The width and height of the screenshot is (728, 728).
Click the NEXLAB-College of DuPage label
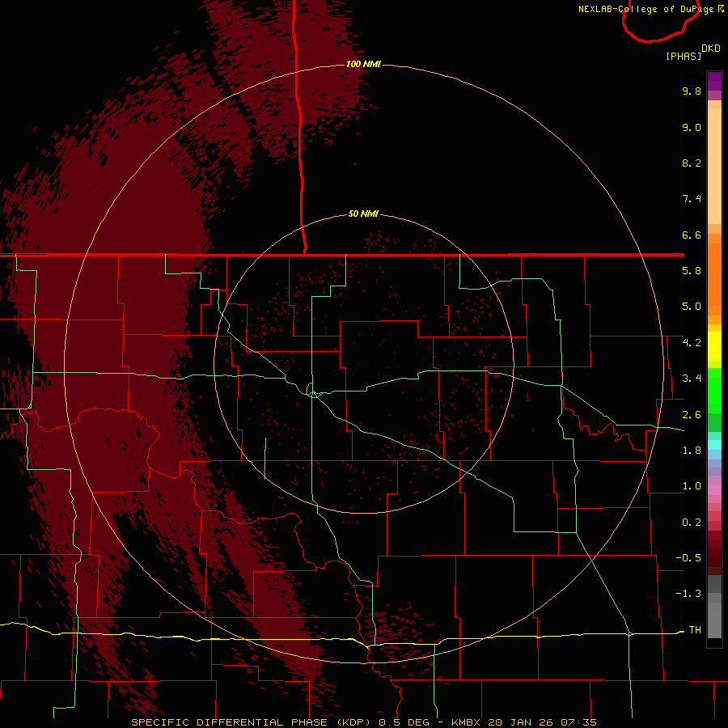pos(645,9)
